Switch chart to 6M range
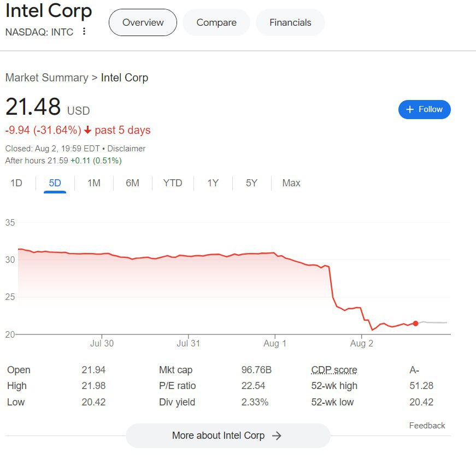The width and height of the screenshot is (476, 459). pyautogui.click(x=132, y=183)
